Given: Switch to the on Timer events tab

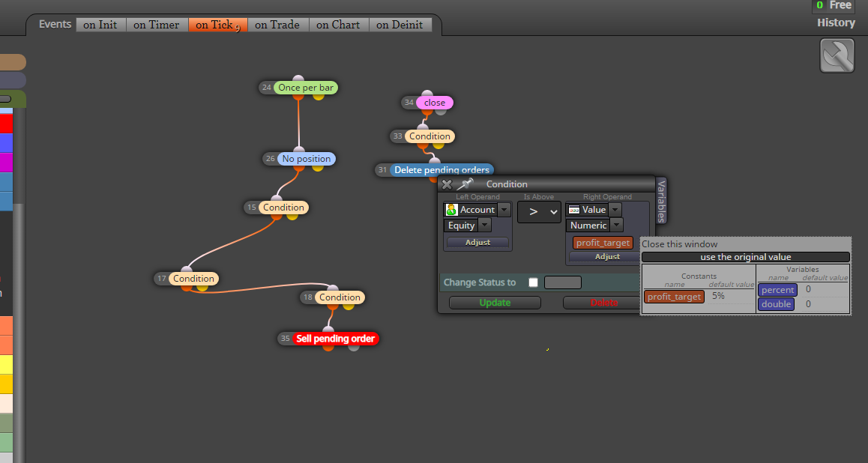Looking at the screenshot, I should pos(157,25).
